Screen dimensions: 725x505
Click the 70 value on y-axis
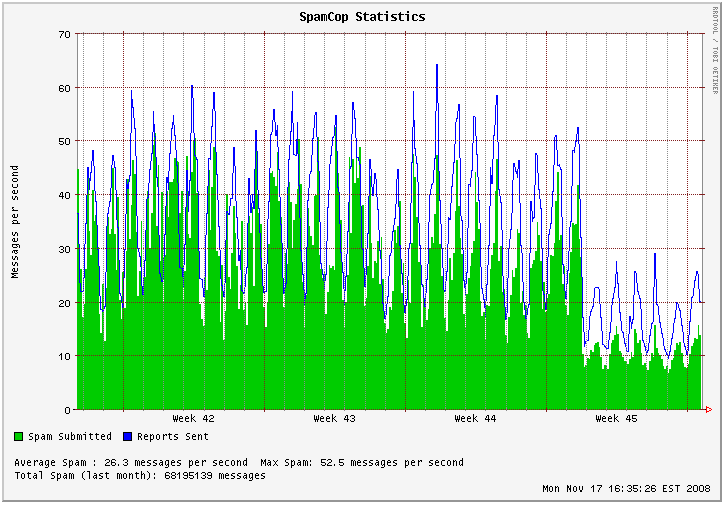click(x=64, y=34)
